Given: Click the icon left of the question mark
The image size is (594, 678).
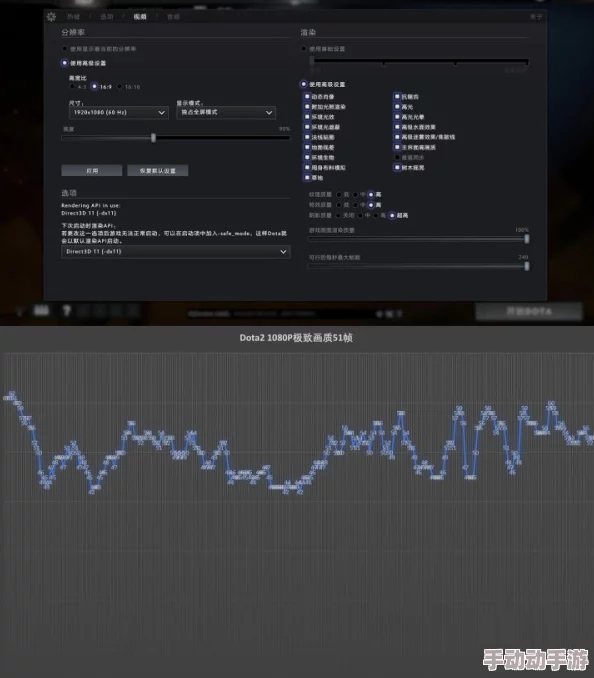Looking at the screenshot, I should point(42,310).
